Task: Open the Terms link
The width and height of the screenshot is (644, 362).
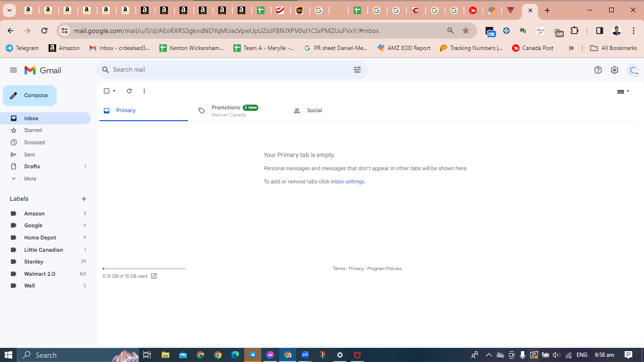Action: coord(339,269)
